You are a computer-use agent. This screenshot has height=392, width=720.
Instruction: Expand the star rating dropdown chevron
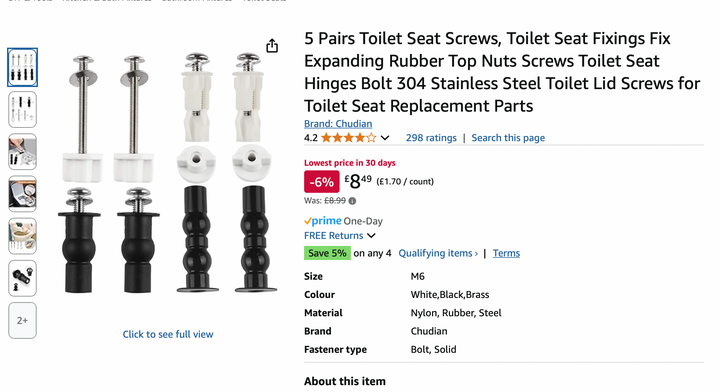[x=385, y=138]
